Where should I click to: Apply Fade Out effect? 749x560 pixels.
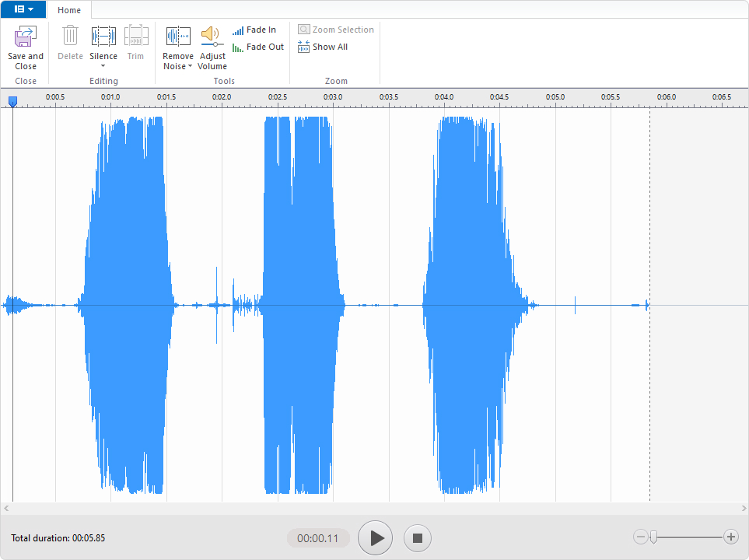257,47
